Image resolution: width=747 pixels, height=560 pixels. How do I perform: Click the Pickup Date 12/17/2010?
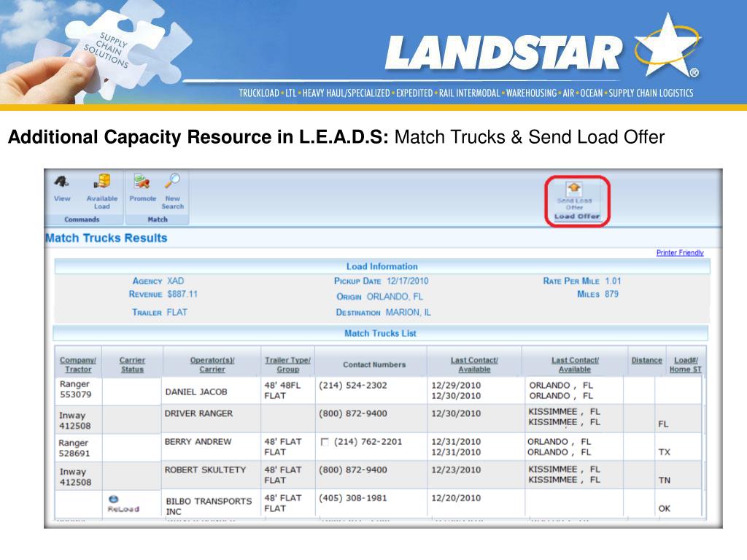(x=407, y=281)
